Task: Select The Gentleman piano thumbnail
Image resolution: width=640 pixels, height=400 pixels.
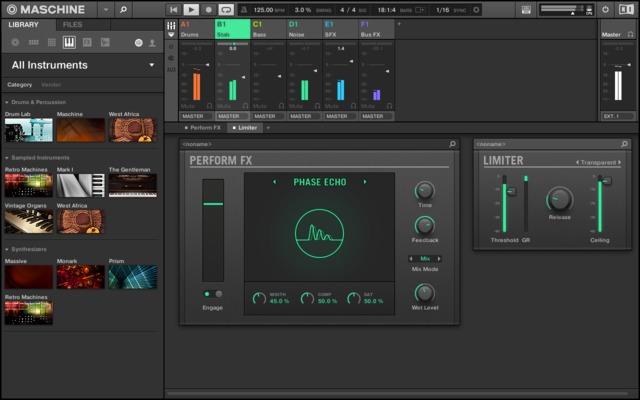Action: [x=133, y=185]
